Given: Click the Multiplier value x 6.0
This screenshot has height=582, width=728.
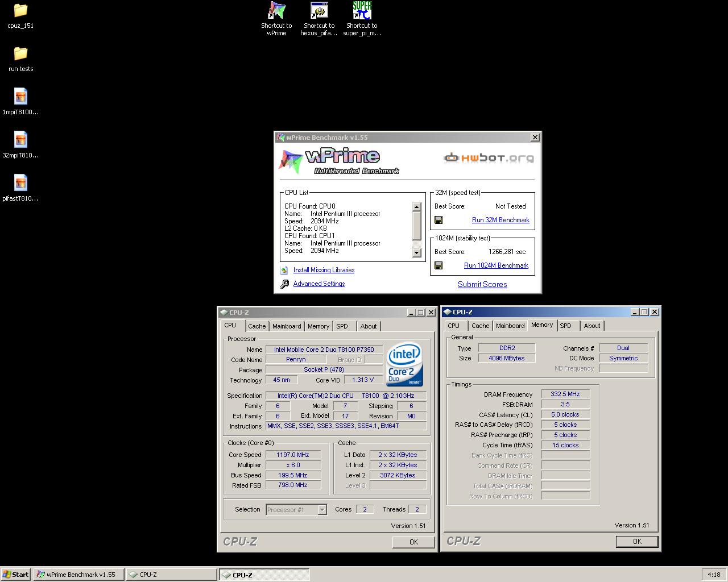Looking at the screenshot, I should [293, 465].
